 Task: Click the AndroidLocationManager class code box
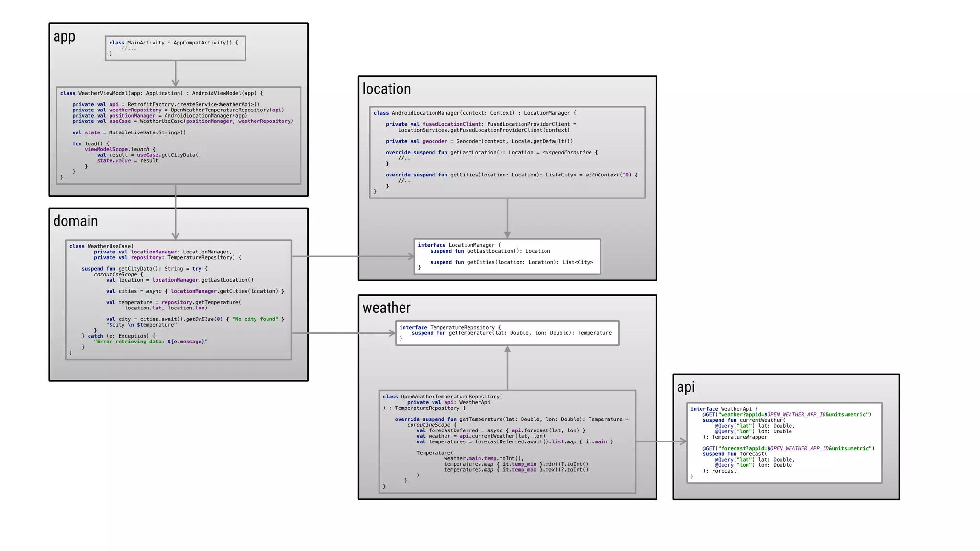[x=507, y=152]
